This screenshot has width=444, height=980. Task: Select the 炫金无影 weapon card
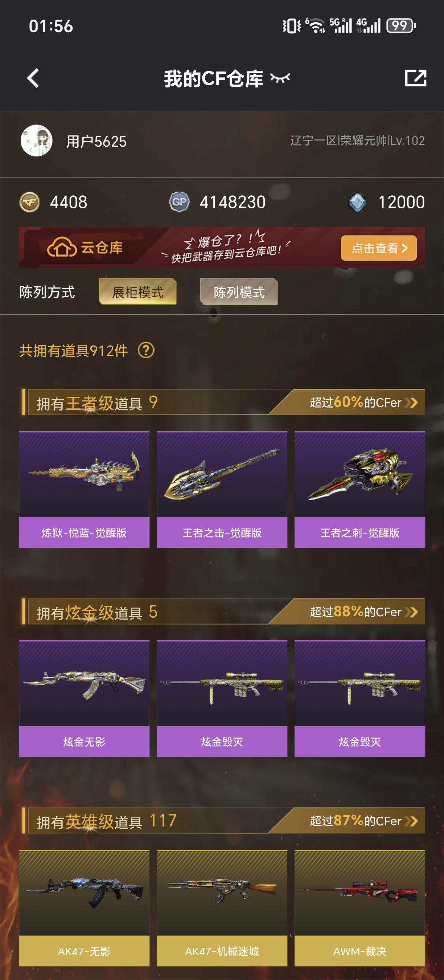(85, 698)
